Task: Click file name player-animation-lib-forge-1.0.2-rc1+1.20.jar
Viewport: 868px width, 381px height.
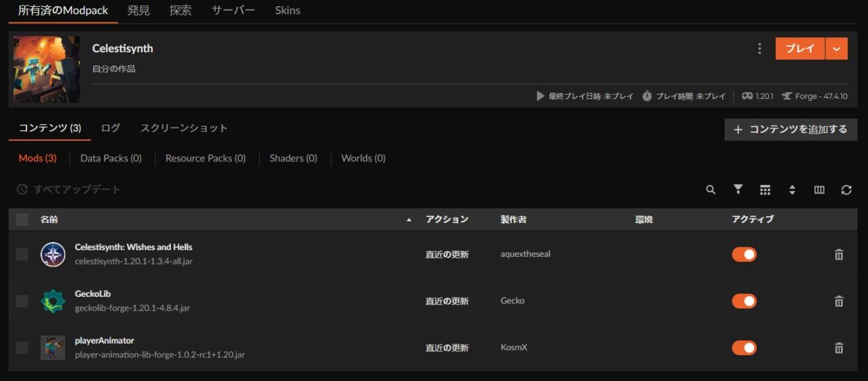Action: (160, 355)
